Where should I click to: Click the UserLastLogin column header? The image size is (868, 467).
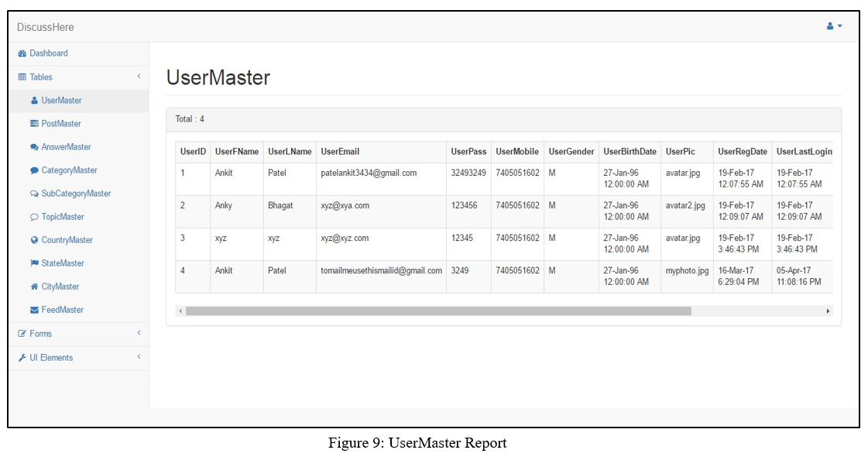(804, 152)
